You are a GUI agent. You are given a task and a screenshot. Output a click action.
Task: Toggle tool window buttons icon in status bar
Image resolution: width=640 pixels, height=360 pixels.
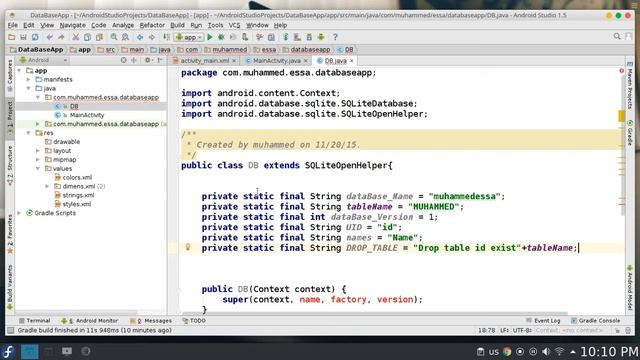coord(11,330)
